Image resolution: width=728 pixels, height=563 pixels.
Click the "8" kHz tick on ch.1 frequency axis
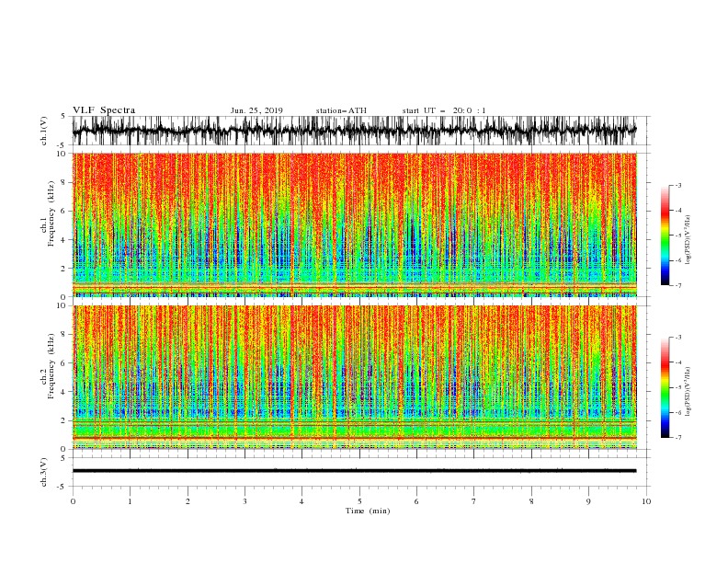63,182
